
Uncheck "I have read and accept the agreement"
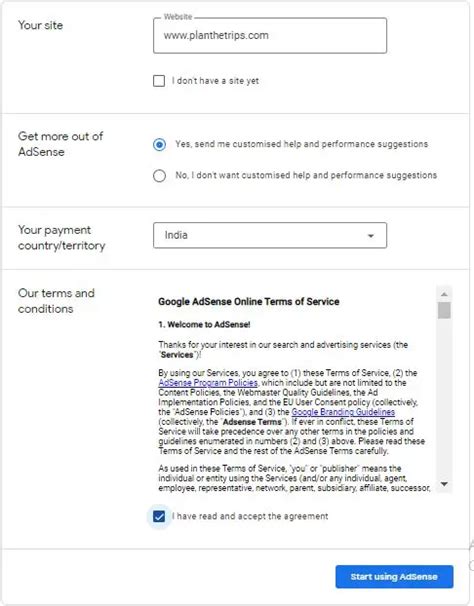[159, 516]
